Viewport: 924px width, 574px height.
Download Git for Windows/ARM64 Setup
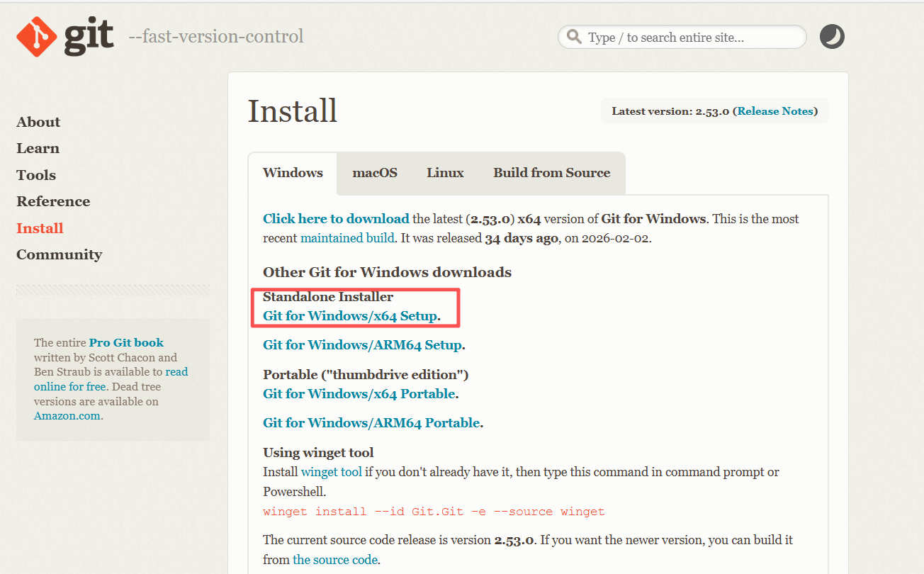[x=362, y=345]
